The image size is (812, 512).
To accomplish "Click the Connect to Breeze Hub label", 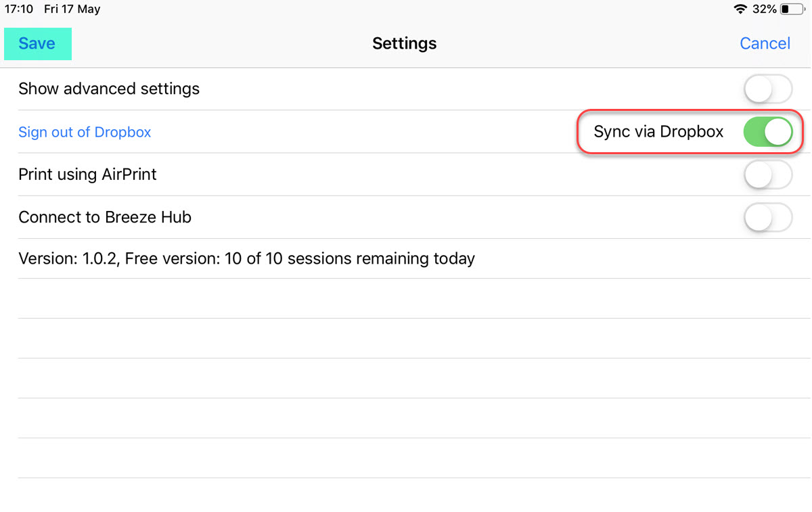I will point(105,218).
